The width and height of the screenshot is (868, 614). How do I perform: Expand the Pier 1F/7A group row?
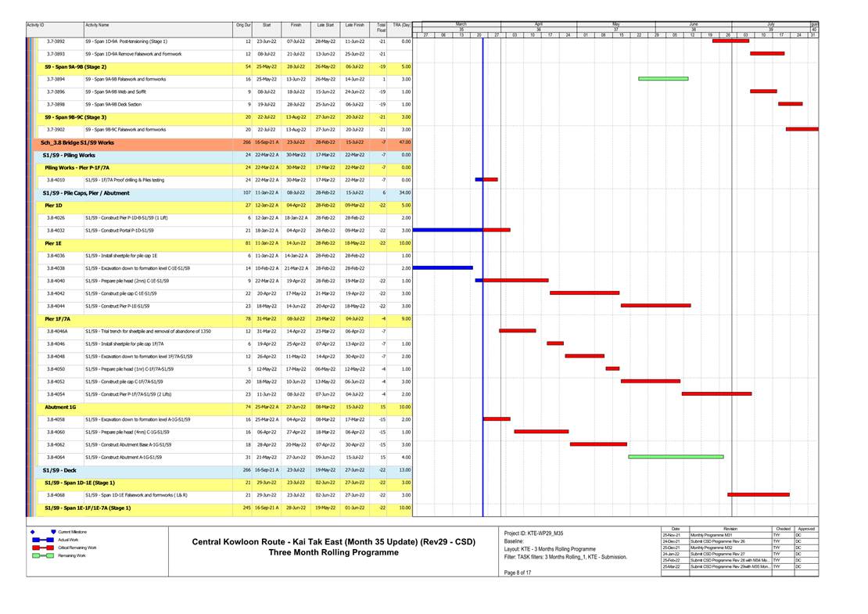[x=58, y=319]
